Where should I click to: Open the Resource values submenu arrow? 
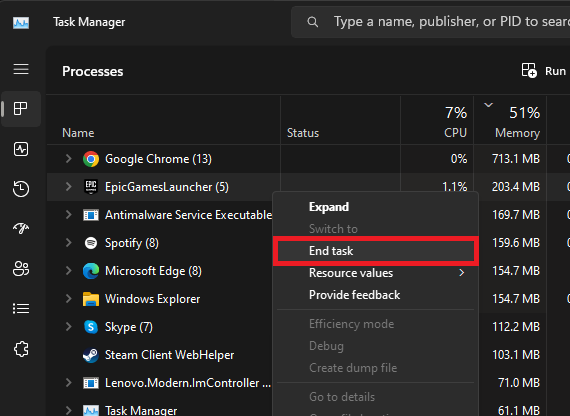click(462, 273)
